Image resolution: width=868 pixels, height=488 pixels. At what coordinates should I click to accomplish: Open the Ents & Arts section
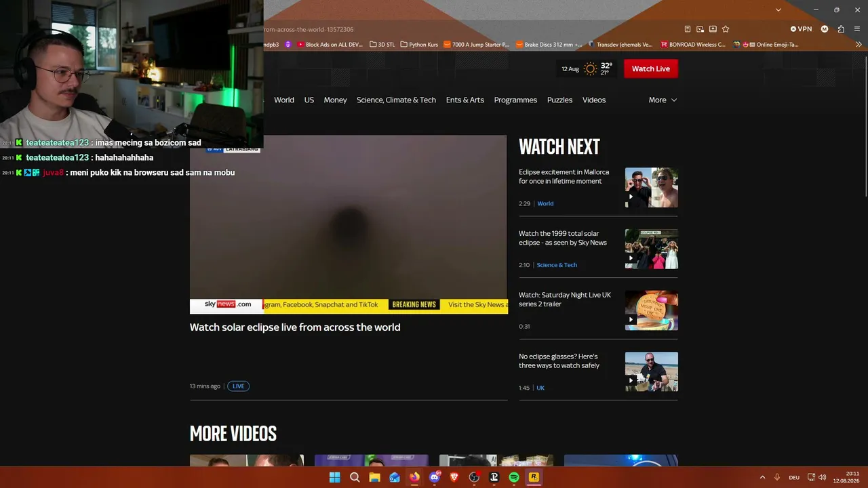click(465, 100)
